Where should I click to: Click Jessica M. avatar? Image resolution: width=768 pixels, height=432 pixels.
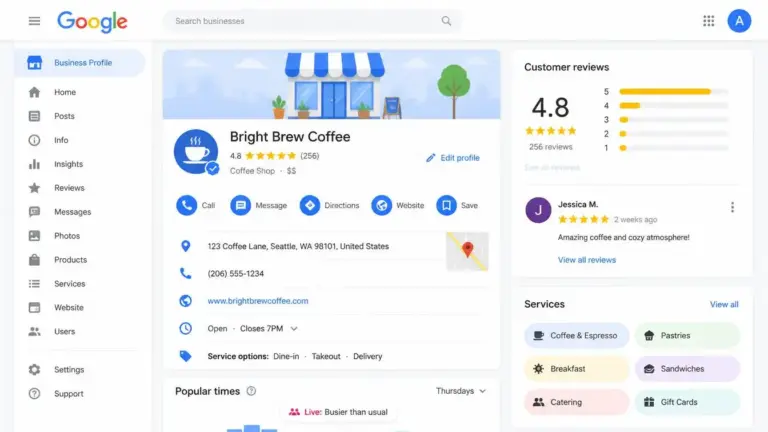click(538, 210)
